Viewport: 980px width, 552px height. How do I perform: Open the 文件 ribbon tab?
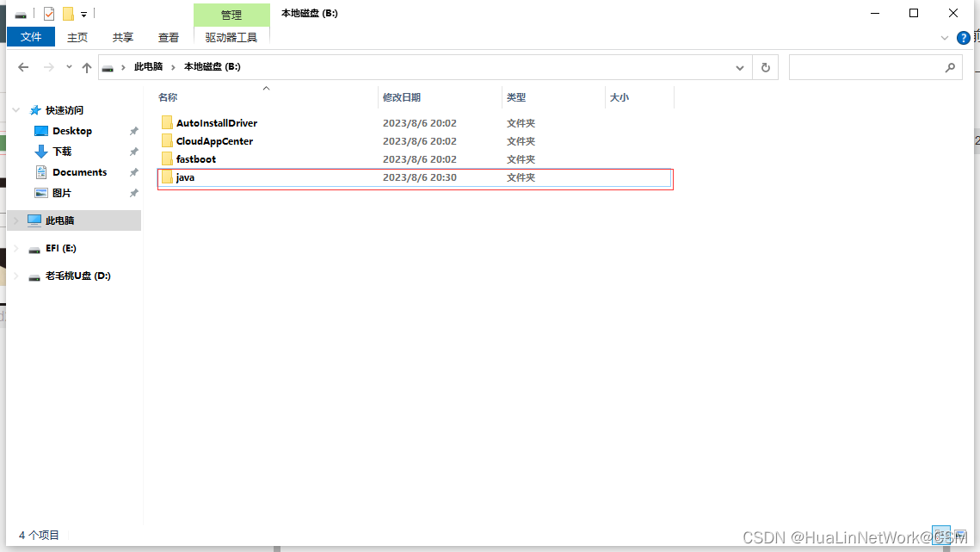(31, 37)
